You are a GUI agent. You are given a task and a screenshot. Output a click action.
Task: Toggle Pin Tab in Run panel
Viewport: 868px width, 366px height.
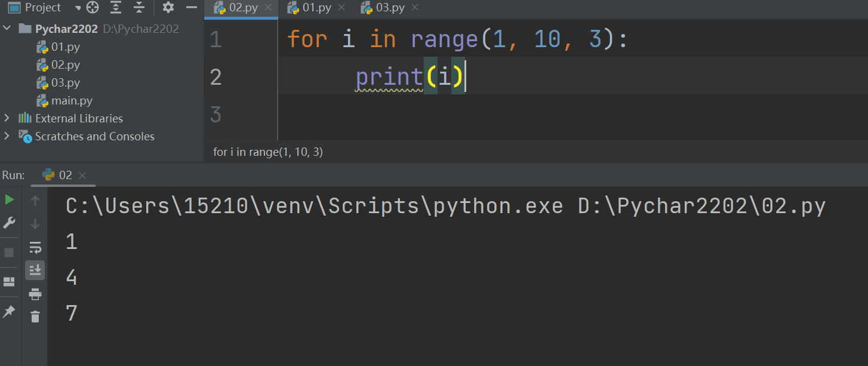10,311
